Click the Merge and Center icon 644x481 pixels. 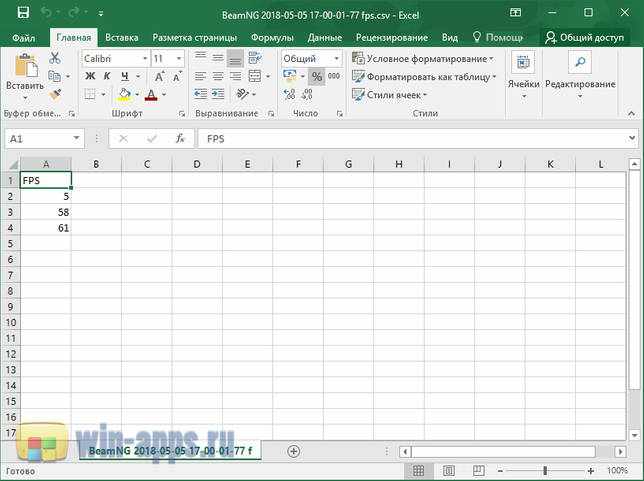[255, 76]
